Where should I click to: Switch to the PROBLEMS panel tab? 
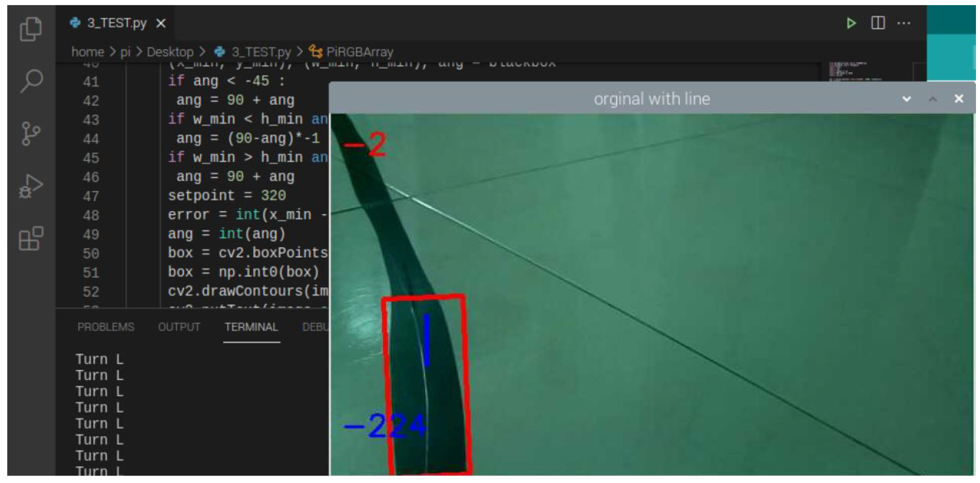tap(106, 327)
